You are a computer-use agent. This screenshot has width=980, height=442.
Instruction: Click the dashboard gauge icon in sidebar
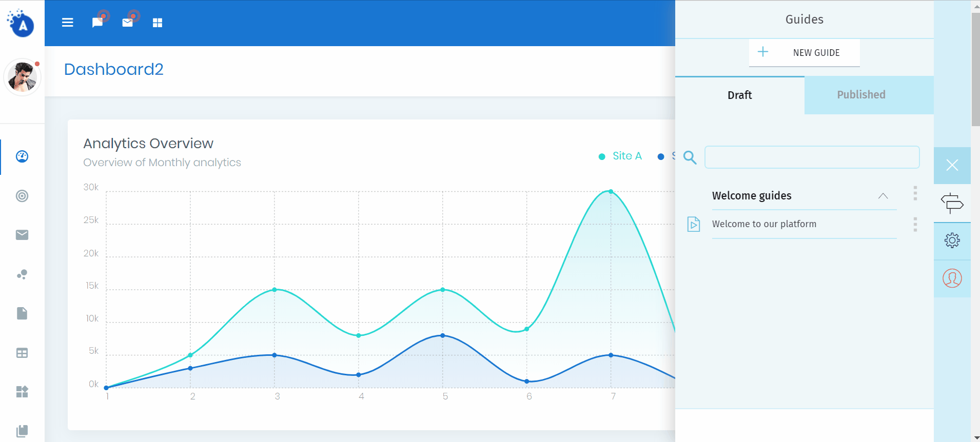22,156
